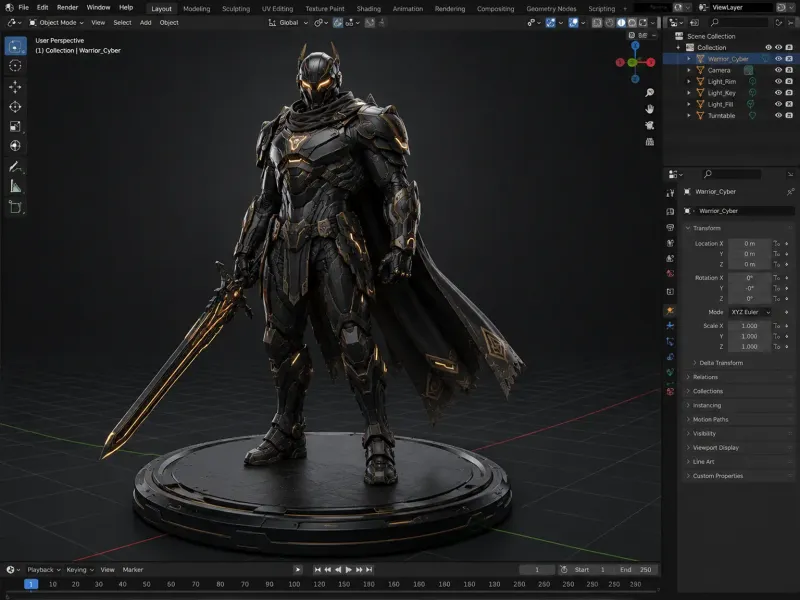Screen dimensions: 800x600
Task: Toggle the camera view icon
Action: pos(649,125)
